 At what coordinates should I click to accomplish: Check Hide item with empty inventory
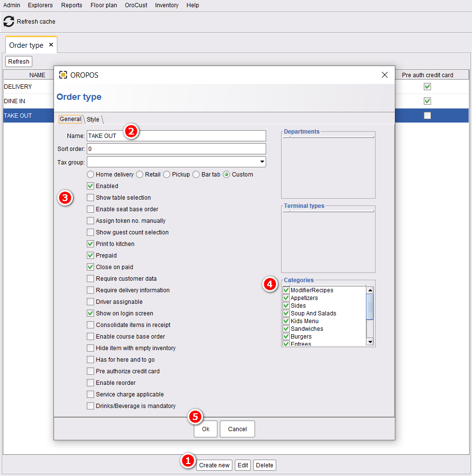point(90,348)
